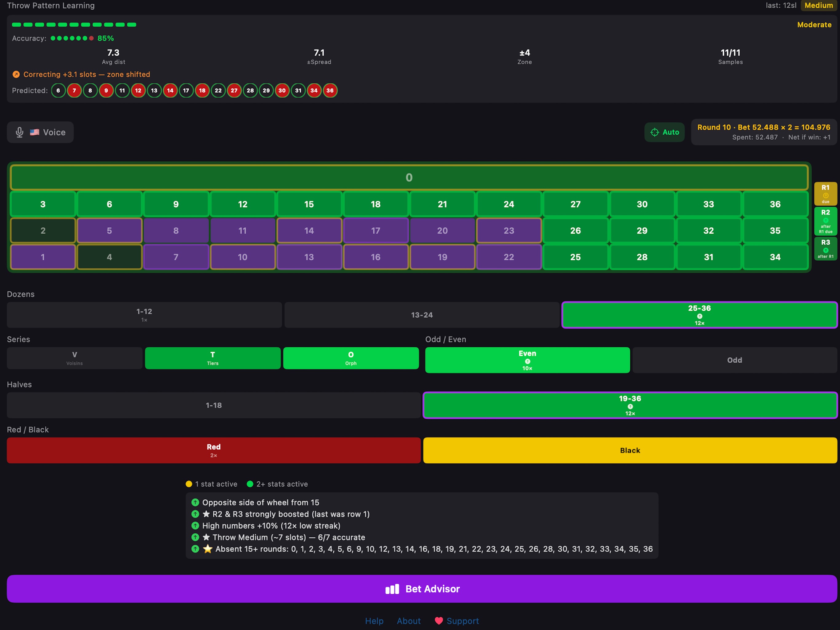Click the gold star next to 'Absent 15+ rounds'
This screenshot has height=630, width=840.
click(207, 549)
